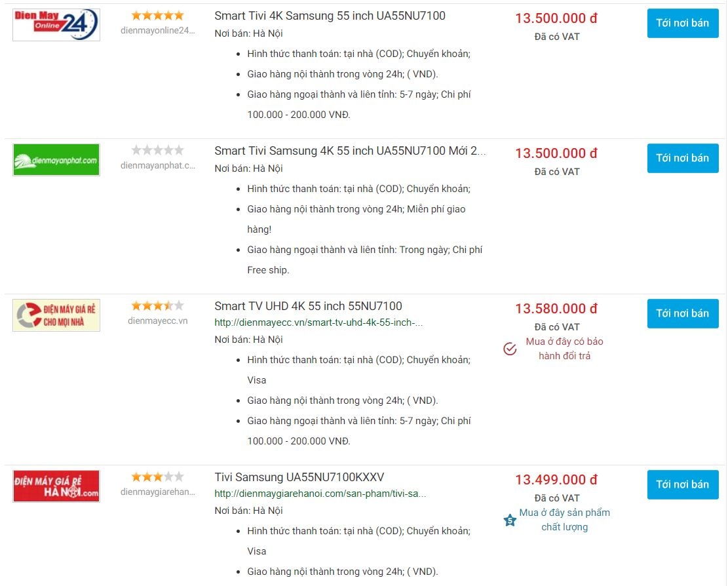Click the green dienmayanphat.com logo
This screenshot has width=728, height=586.
pos(56,159)
